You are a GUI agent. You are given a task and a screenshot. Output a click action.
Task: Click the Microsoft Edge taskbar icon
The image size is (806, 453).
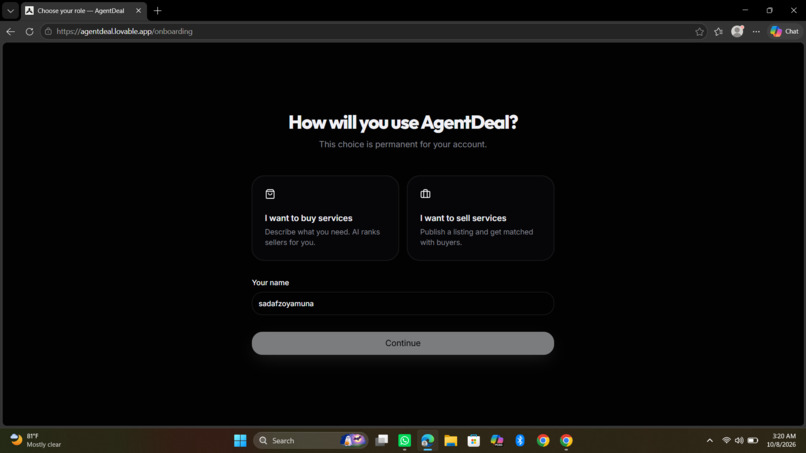(428, 441)
